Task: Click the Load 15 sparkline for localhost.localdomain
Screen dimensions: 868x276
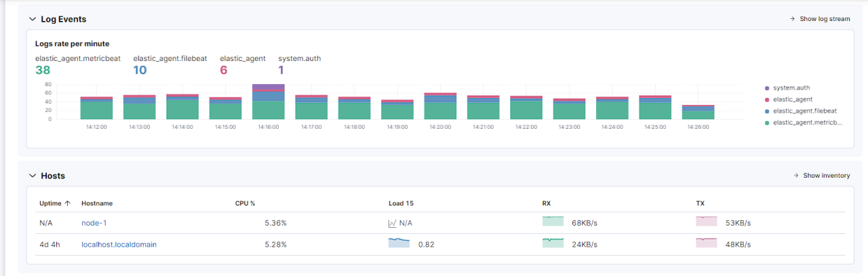Action: click(x=399, y=243)
